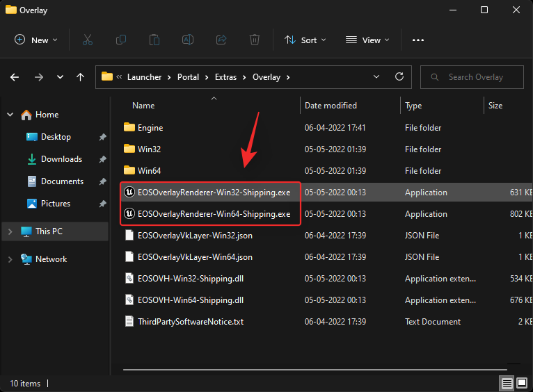
Task: Click the Share icon in toolbar
Action: click(221, 40)
